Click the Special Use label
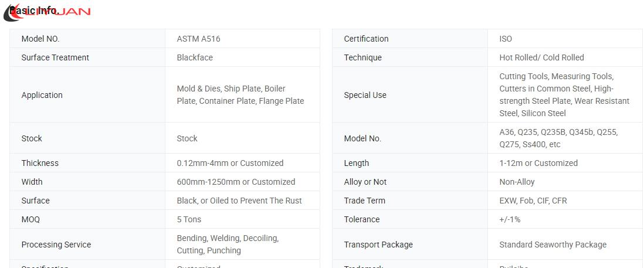Viewport: 644px width, 268px height. point(365,95)
